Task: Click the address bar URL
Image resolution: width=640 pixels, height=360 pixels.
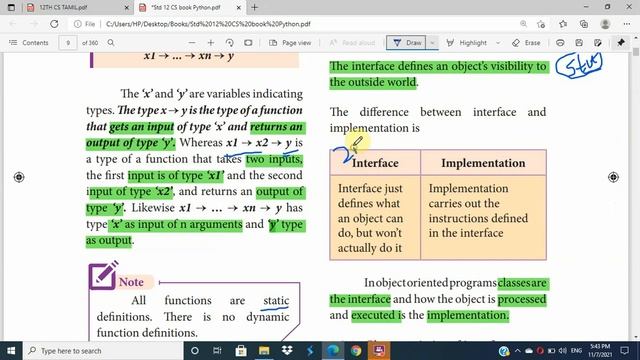Action: 208,24
